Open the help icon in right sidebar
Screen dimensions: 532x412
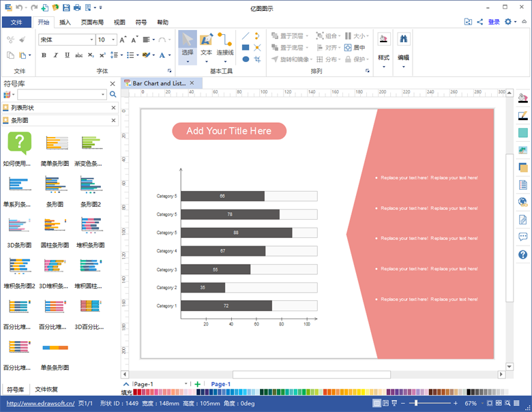tap(523, 254)
